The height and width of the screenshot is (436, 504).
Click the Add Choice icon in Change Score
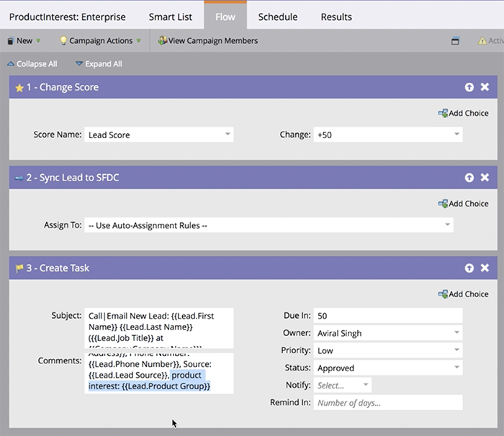click(443, 113)
